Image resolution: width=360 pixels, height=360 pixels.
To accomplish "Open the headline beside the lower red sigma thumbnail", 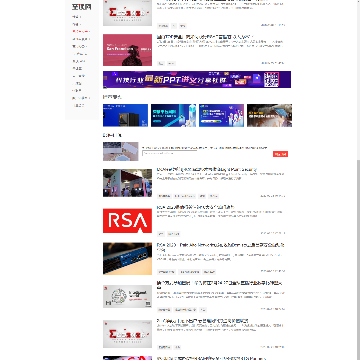I will (x=202, y=321).
